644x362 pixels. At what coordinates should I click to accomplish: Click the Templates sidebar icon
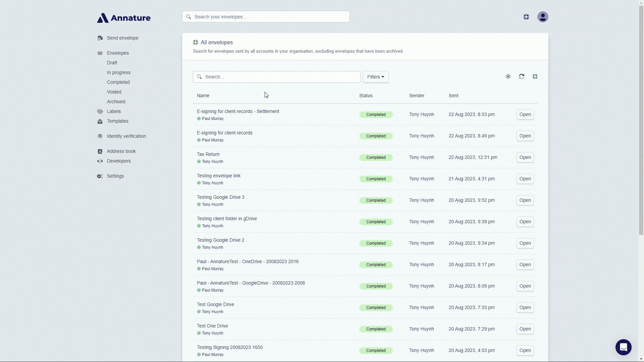point(100,121)
